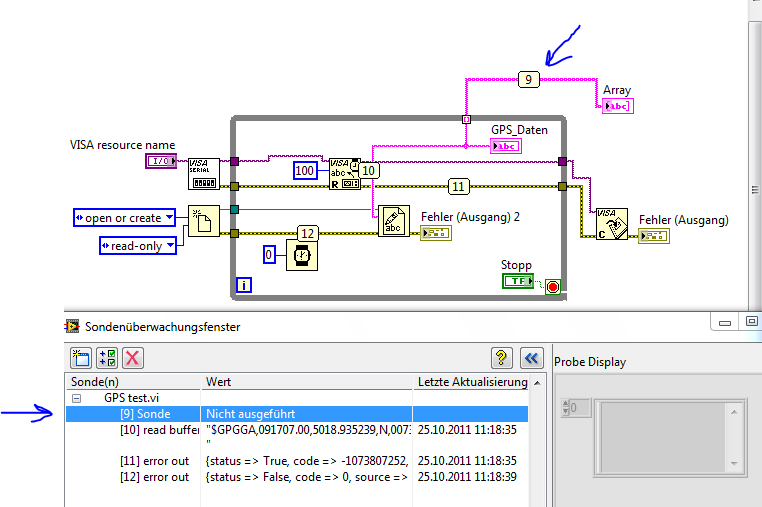Minimize the Sondenüberwachungsfenster window
The height and width of the screenshot is (507, 762).
[x=725, y=322]
